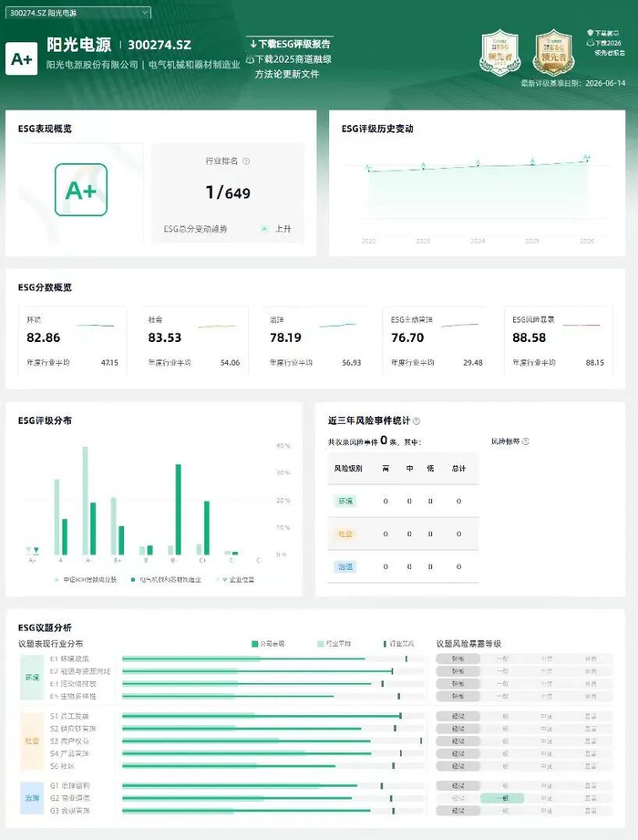Click the tallest dark green bar at B-
Image resolution: width=638 pixels, height=840 pixels.
pyautogui.click(x=179, y=510)
